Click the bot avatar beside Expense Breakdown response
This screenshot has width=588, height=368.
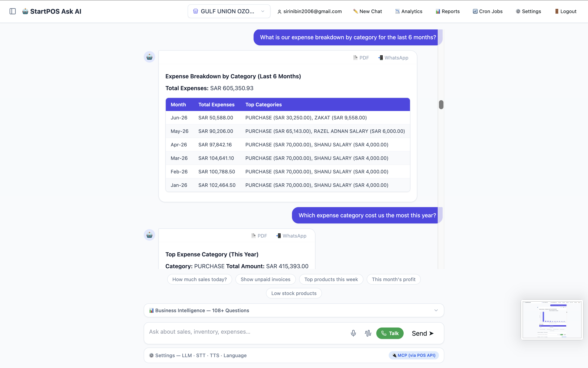tap(149, 57)
